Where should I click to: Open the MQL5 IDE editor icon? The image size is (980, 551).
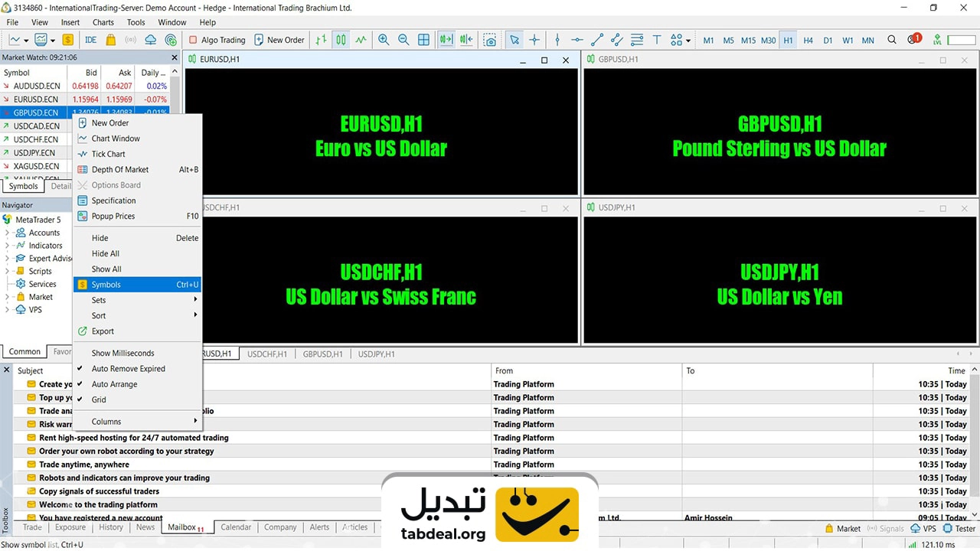coord(90,40)
